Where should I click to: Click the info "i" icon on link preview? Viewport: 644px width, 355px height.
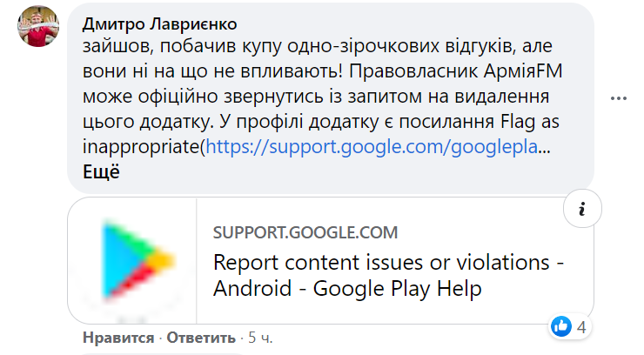tap(582, 208)
